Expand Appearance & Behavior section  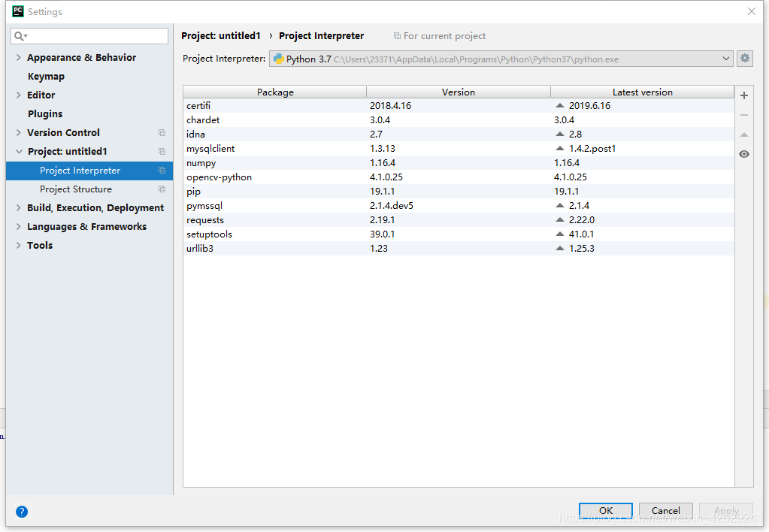click(x=18, y=57)
